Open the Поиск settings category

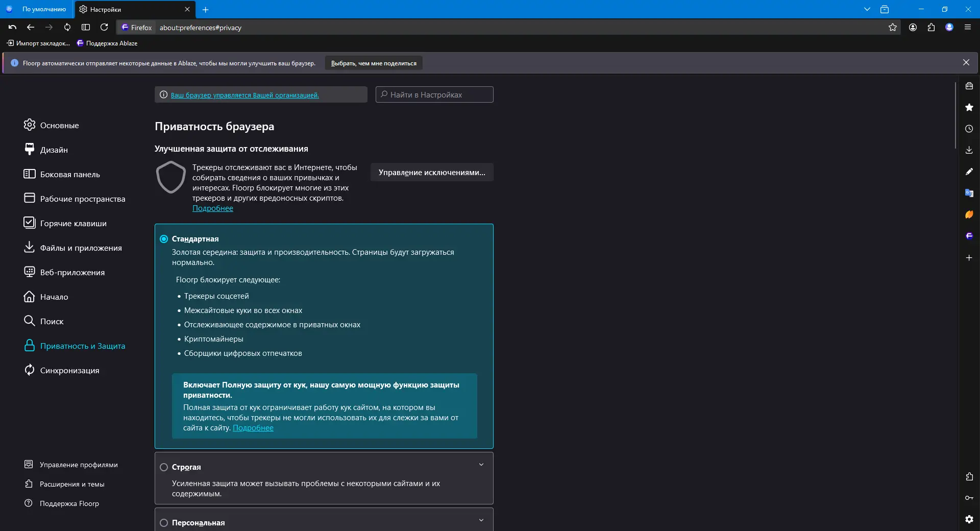[43, 321]
